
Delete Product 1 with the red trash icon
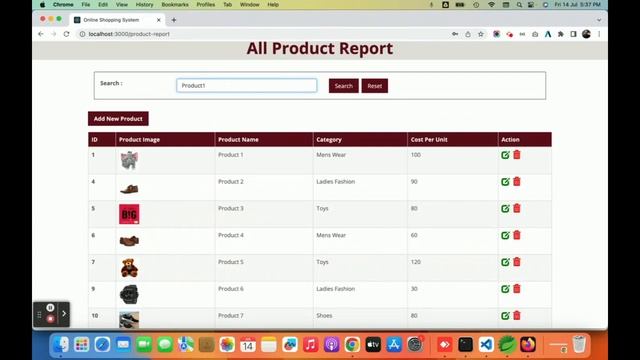tap(517, 155)
